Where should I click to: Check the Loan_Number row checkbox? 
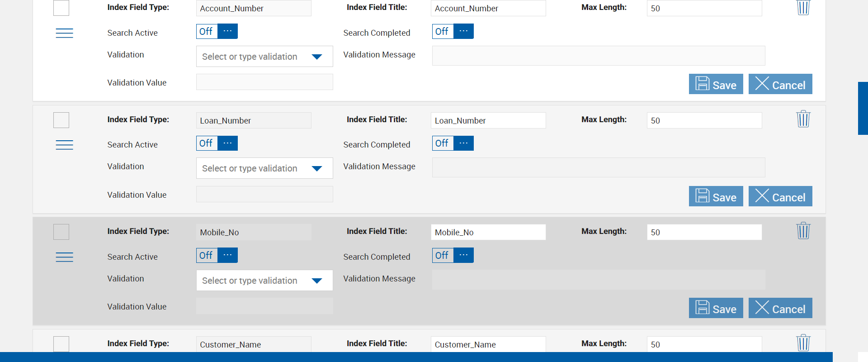pyautogui.click(x=61, y=120)
